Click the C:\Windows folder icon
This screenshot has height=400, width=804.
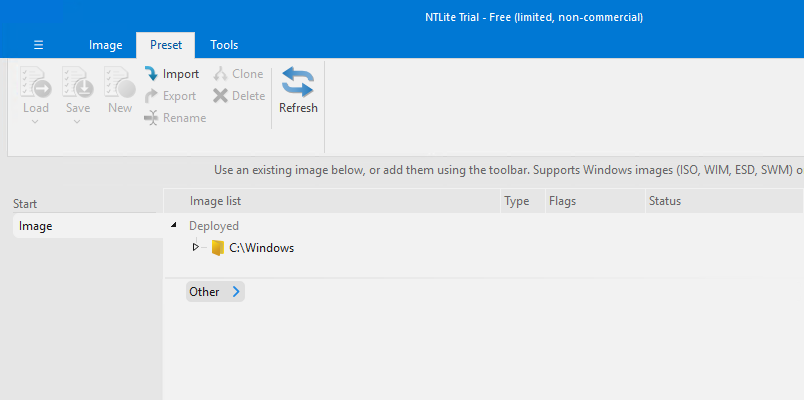coord(218,248)
